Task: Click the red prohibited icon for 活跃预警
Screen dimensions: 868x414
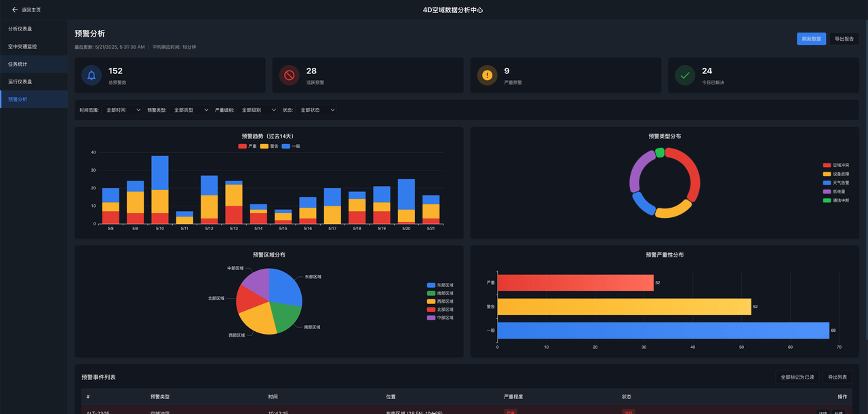Action: (x=290, y=75)
